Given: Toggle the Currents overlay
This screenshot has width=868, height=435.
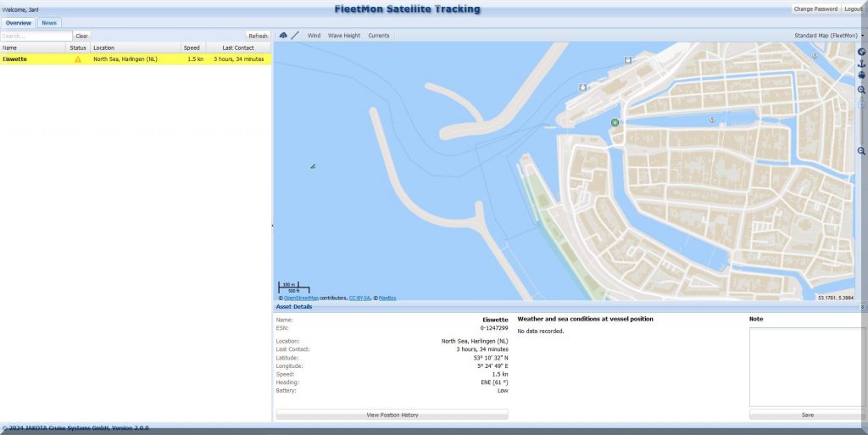Looking at the screenshot, I should click(379, 36).
